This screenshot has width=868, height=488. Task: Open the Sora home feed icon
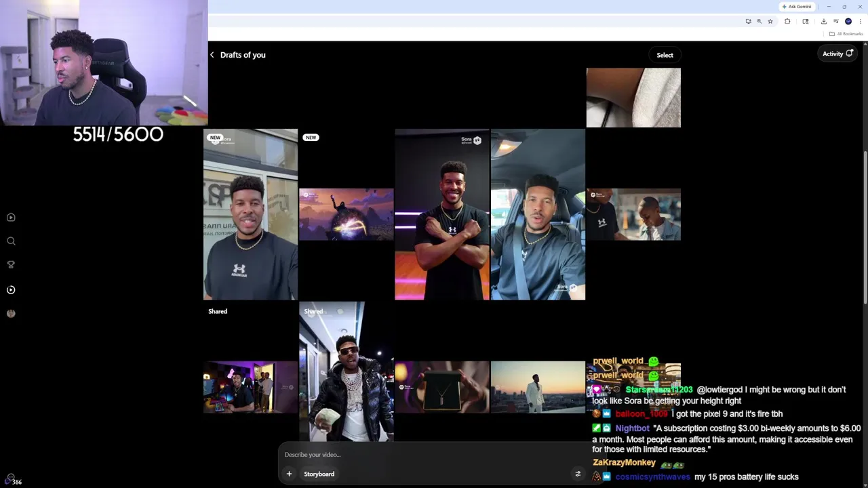11,218
